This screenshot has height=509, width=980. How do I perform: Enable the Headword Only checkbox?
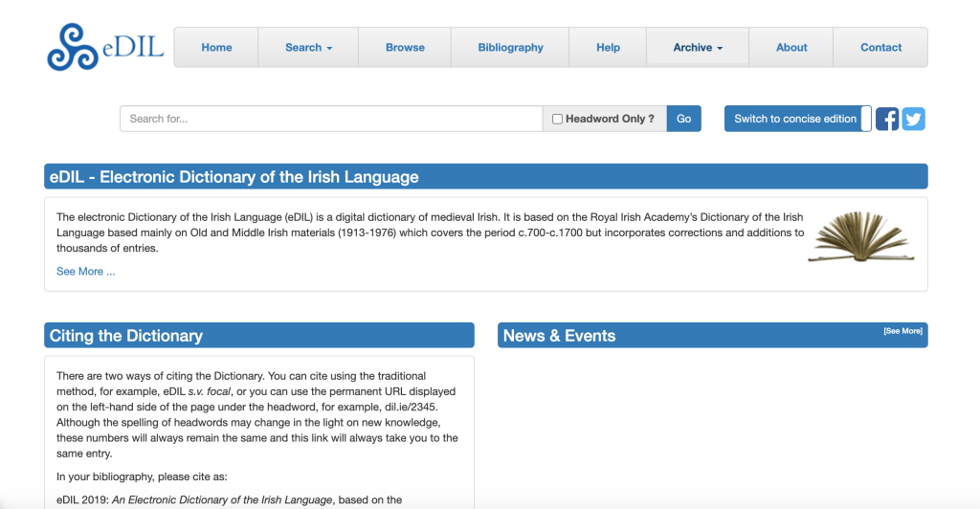click(558, 119)
